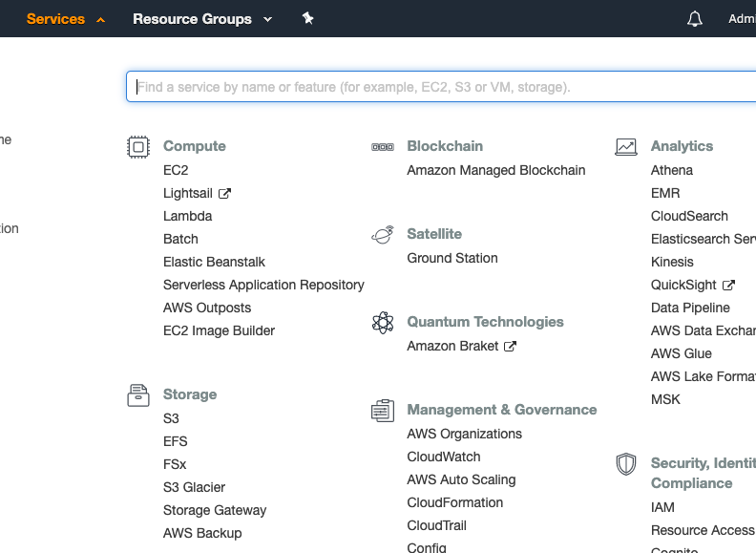
Task: Select Amazon Managed Blockchain
Action: (x=495, y=170)
